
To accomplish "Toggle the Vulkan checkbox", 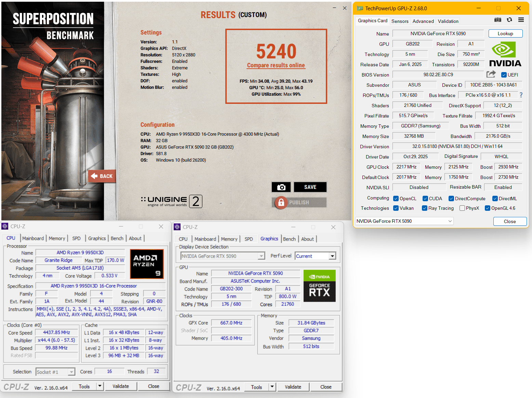I will click(x=396, y=208).
